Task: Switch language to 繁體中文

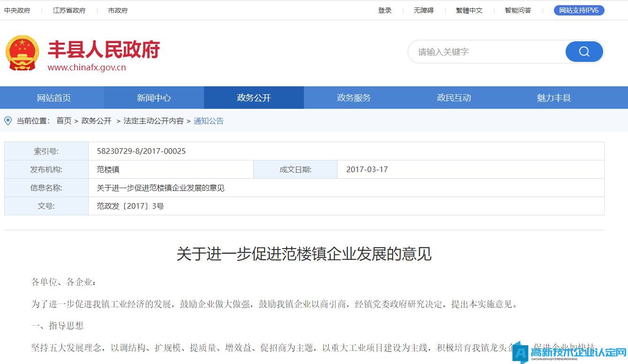Action: pos(469,10)
